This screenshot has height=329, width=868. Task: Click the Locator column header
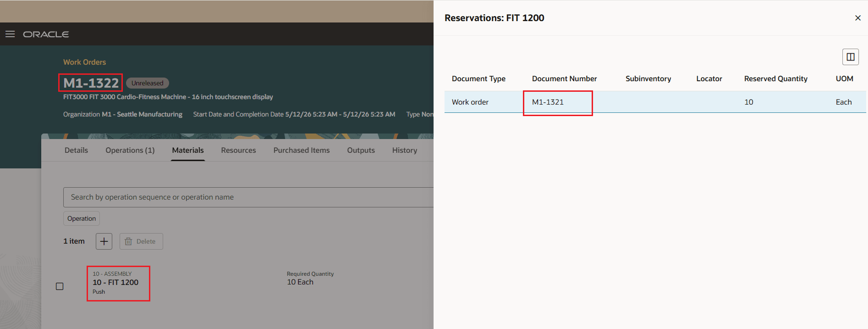[709, 78]
